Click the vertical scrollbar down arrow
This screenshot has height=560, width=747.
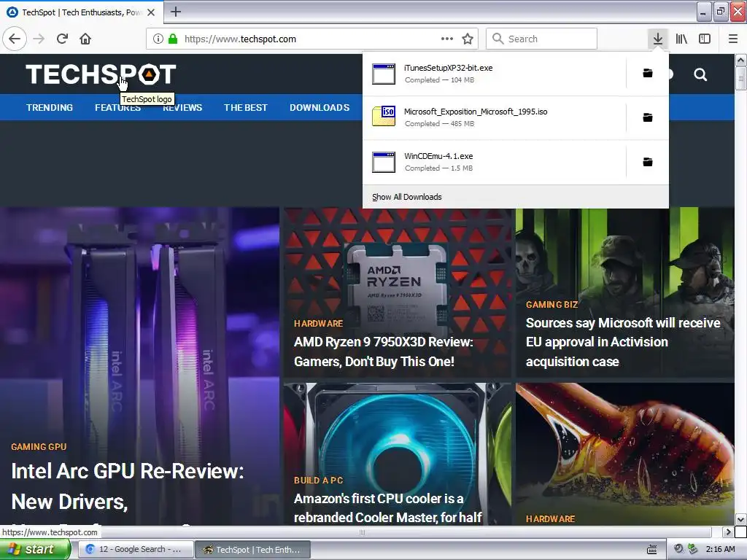740,519
